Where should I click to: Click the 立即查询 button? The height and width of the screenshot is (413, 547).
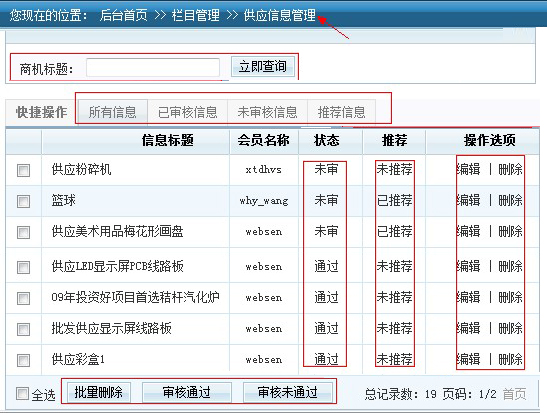[263, 66]
